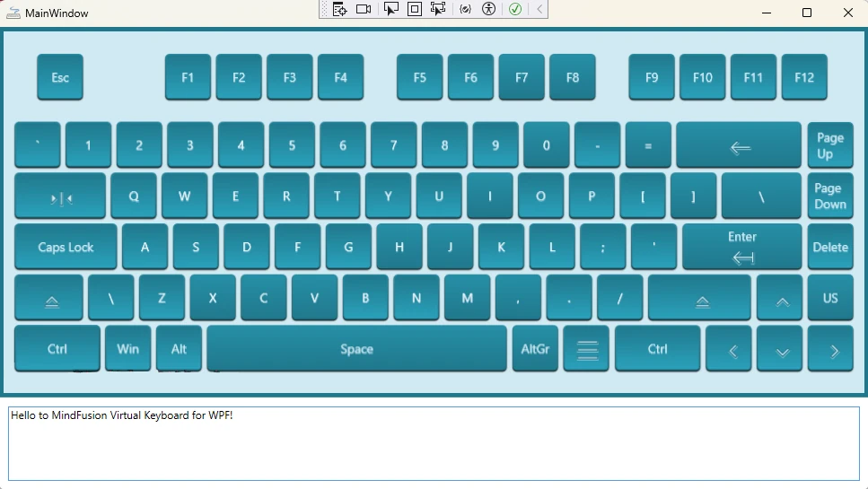Collapse the debug toolbar with the chevron
Screen dimensions: 868x489
pyautogui.click(x=539, y=9)
